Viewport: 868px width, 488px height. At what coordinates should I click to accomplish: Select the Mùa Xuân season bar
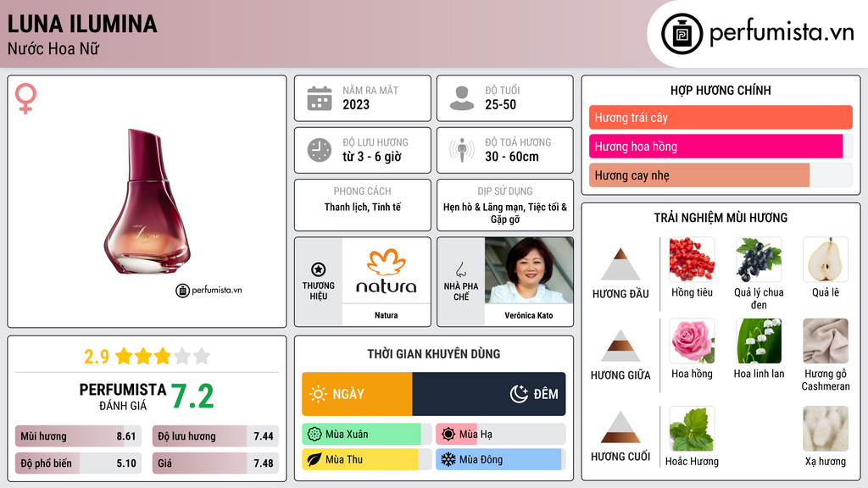click(x=367, y=435)
